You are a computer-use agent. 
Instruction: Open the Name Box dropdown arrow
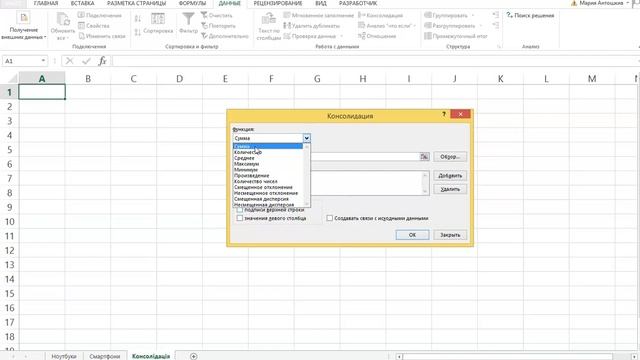click(43, 61)
